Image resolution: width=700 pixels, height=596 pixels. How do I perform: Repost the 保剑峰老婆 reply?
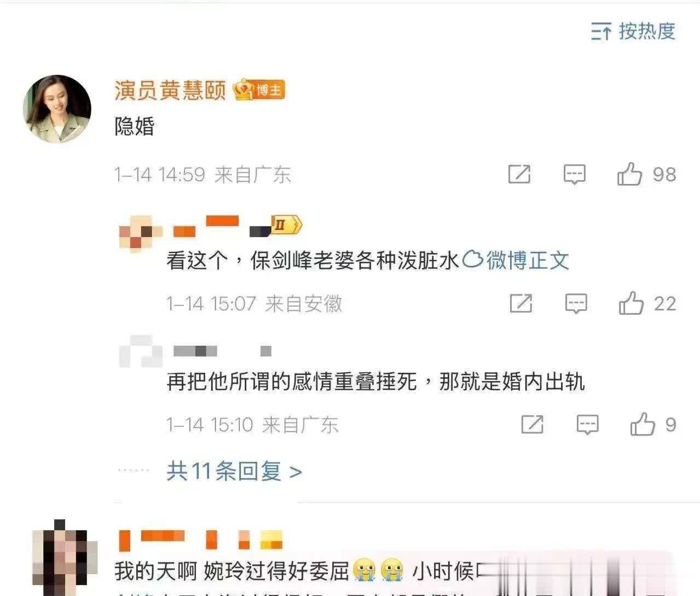(521, 303)
